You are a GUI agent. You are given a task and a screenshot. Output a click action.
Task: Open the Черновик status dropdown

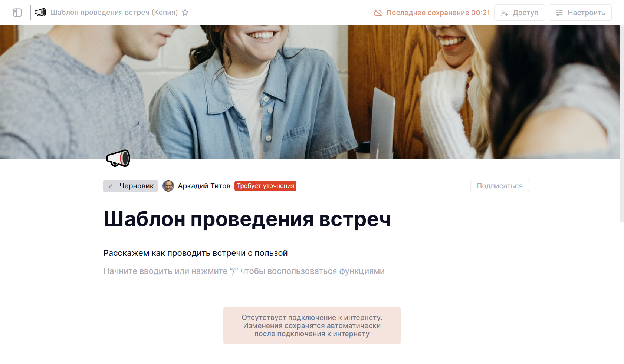click(130, 186)
